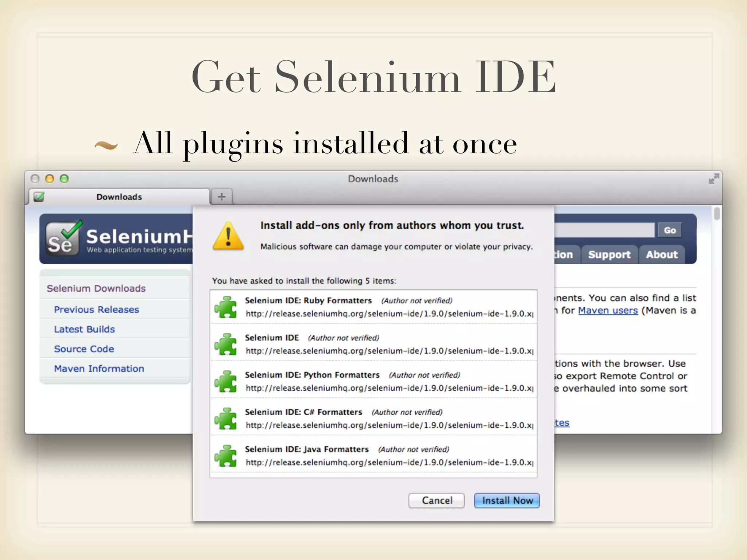
Task: Open the Maven Information link
Action: 99,369
